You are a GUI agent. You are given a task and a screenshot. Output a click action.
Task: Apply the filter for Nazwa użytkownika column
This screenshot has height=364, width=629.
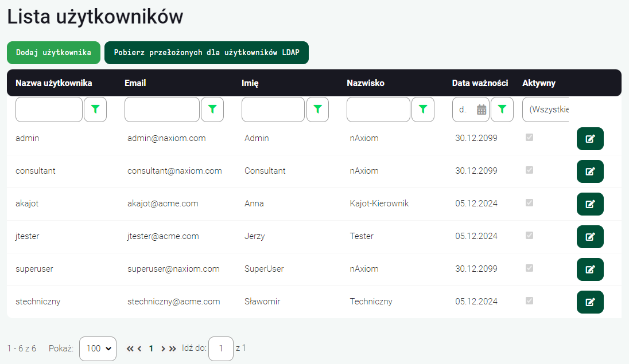coord(95,109)
